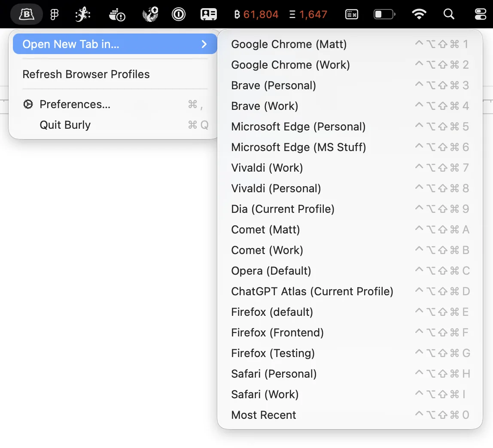Screen dimensions: 493x448
Task: Click the gecko menu bar icon
Action: pos(83,14)
